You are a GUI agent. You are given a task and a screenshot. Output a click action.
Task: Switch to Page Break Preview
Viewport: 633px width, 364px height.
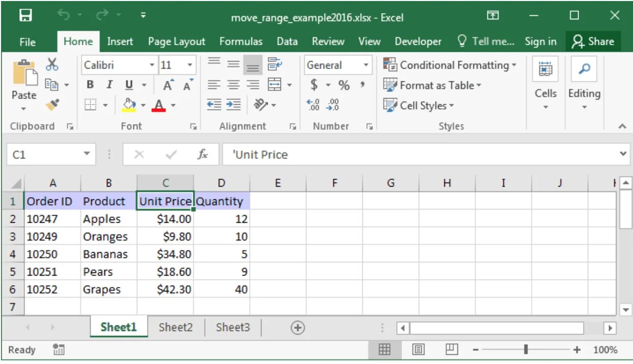tap(451, 349)
